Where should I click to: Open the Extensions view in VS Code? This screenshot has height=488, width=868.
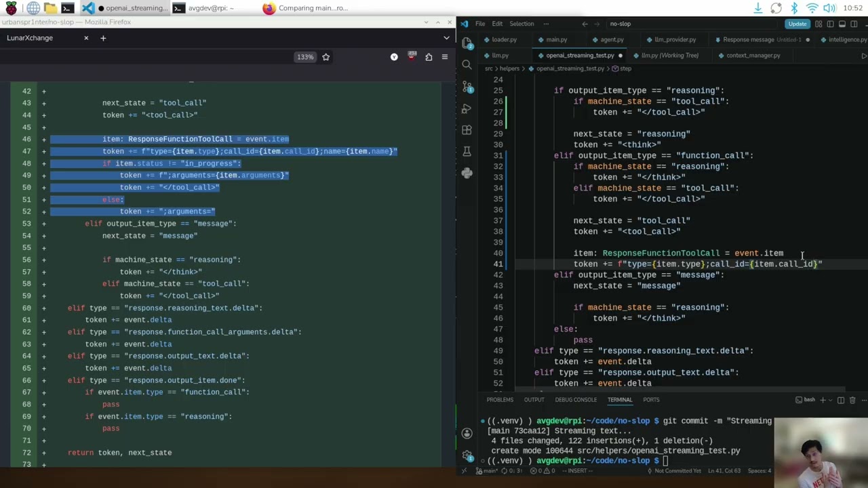(x=467, y=130)
